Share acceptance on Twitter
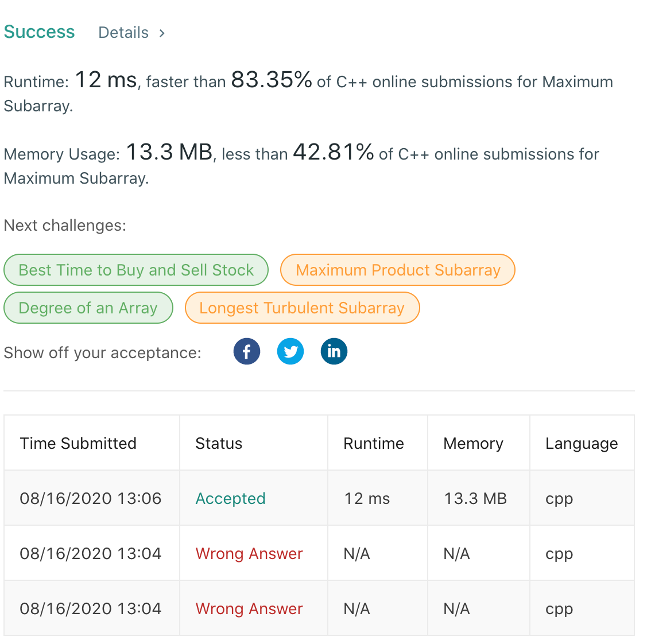Image resolution: width=651 pixels, height=644 pixels. [290, 351]
